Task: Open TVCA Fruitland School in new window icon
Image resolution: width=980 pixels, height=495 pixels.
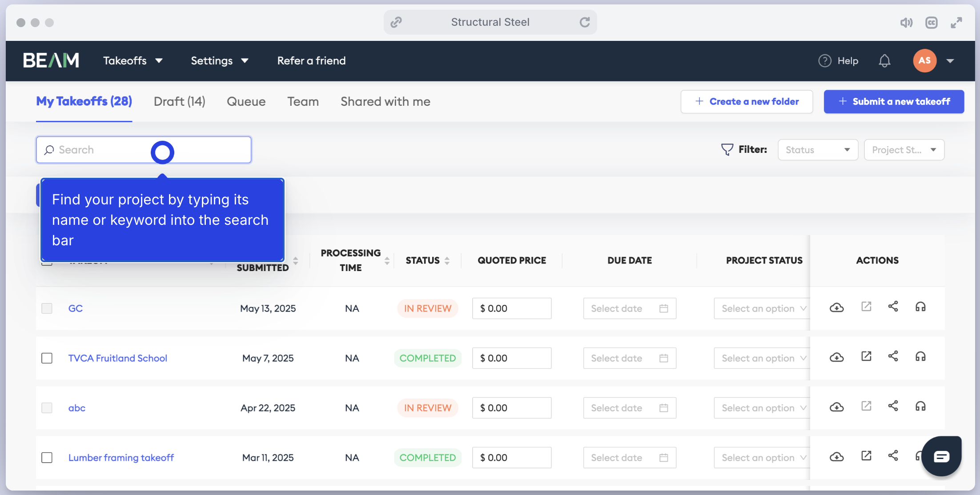Action: click(x=866, y=356)
